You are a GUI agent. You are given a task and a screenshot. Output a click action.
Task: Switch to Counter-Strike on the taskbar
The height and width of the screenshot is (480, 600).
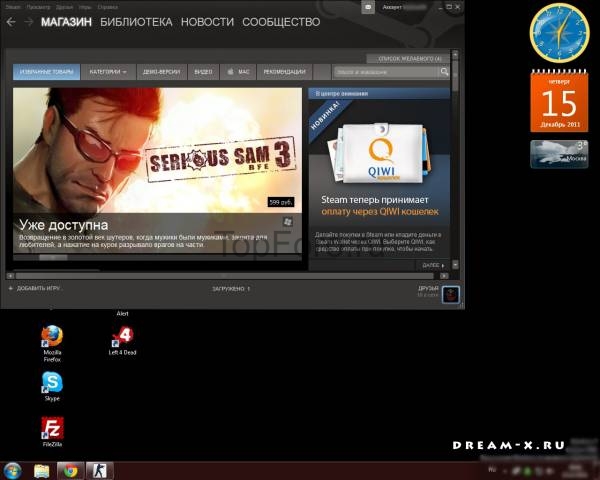point(99,471)
